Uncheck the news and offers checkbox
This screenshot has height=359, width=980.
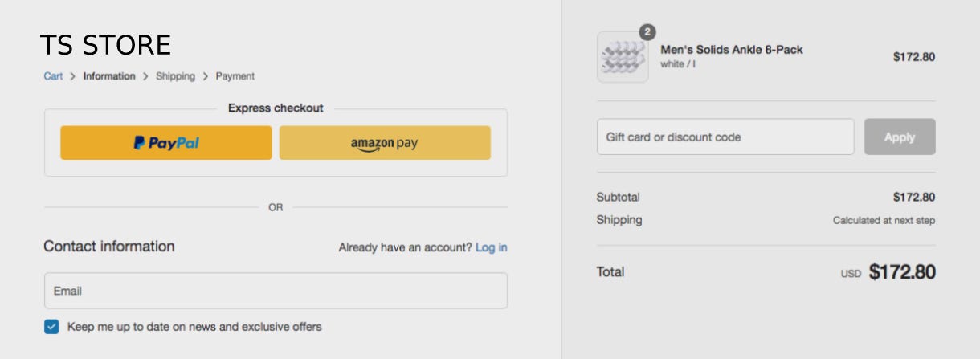(51, 327)
